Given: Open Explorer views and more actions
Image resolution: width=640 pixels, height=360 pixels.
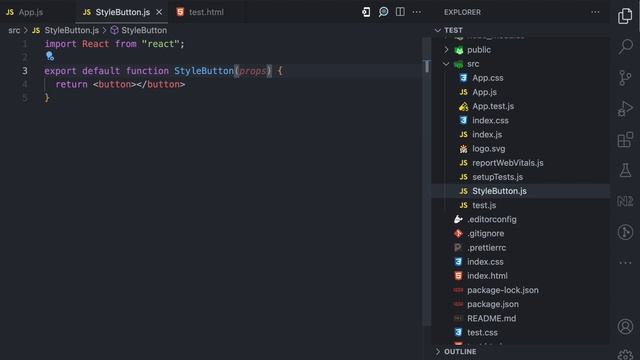Looking at the screenshot, I should [x=595, y=12].
